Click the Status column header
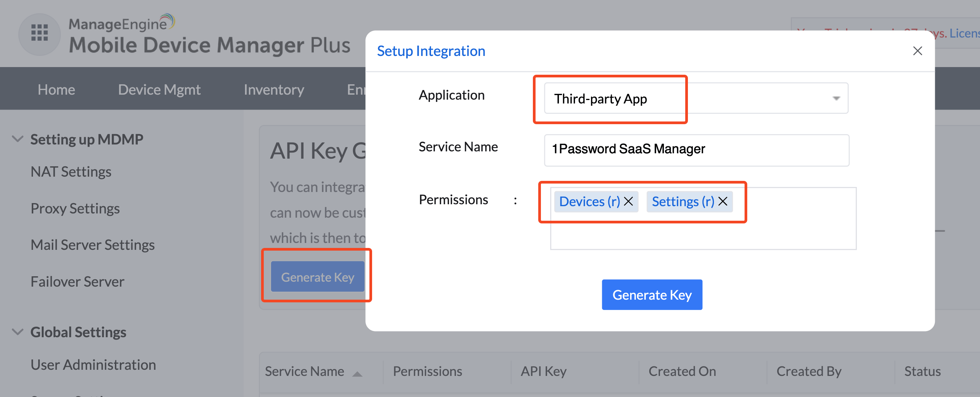Image resolution: width=980 pixels, height=397 pixels. [923, 371]
